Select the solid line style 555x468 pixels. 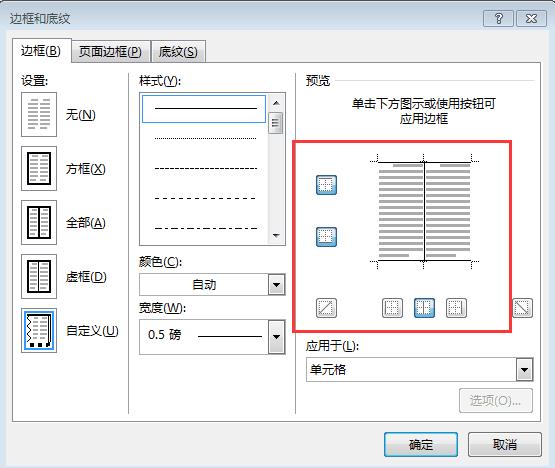coord(204,109)
